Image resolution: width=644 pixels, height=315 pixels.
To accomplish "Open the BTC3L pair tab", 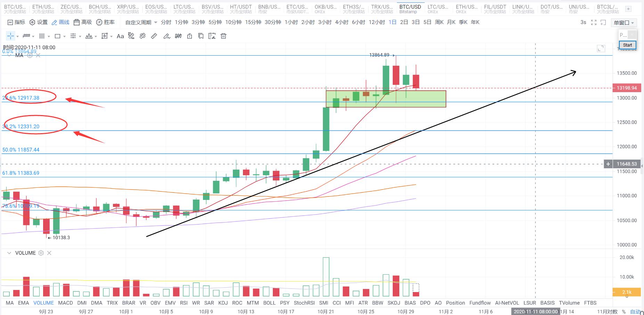I will (x=608, y=9).
